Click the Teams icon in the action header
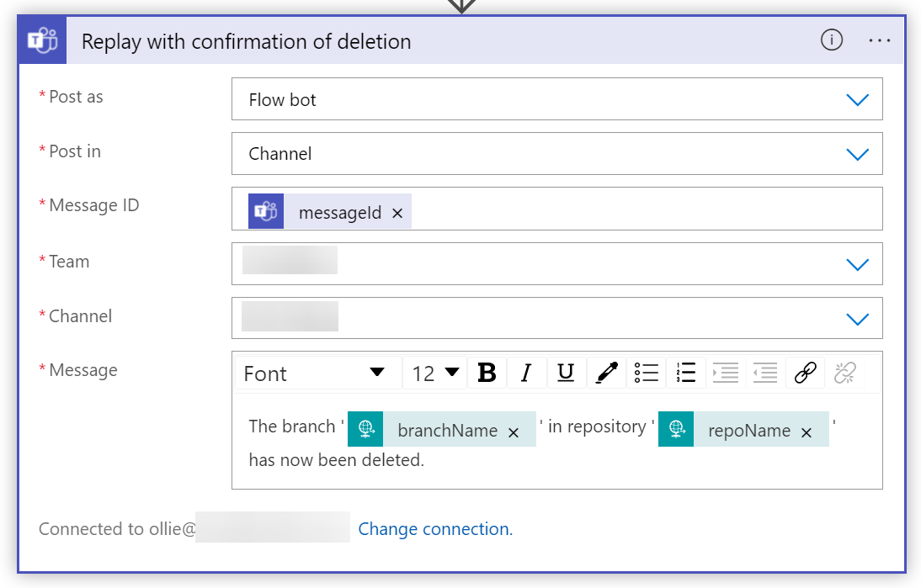 point(41,40)
